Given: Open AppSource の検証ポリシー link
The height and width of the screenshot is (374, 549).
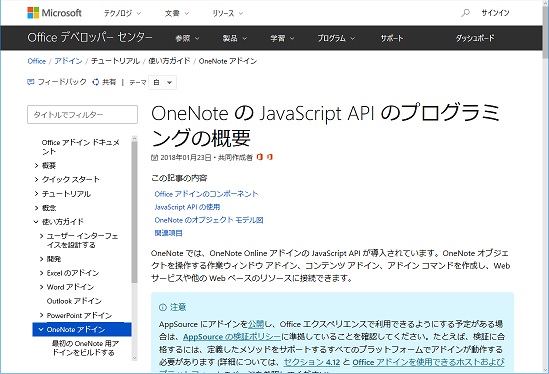Looking at the screenshot, I should point(232,337).
